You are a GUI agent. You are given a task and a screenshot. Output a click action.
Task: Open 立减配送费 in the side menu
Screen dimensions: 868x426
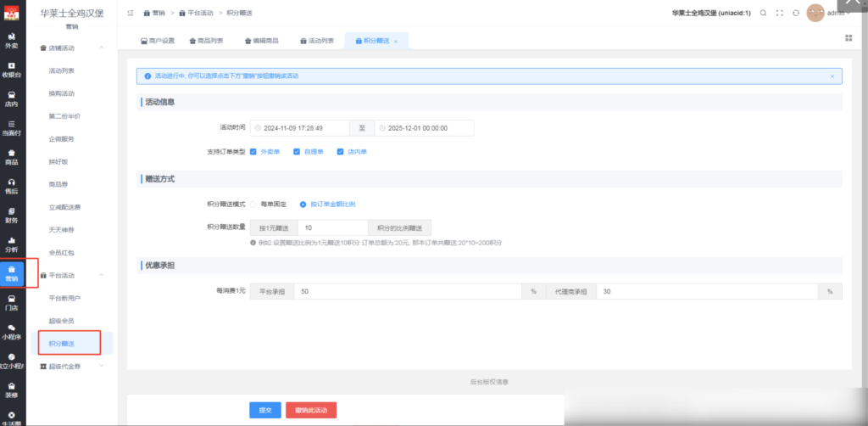click(x=64, y=207)
